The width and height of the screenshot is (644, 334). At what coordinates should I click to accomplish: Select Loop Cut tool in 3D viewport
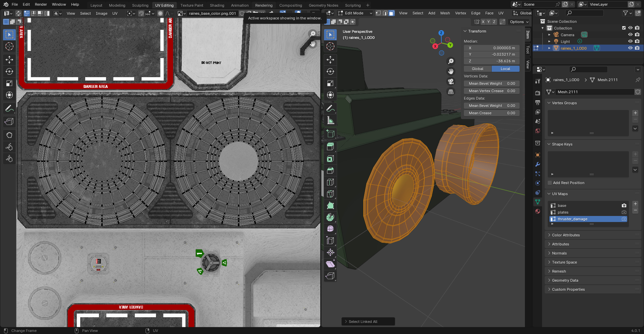tap(330, 182)
